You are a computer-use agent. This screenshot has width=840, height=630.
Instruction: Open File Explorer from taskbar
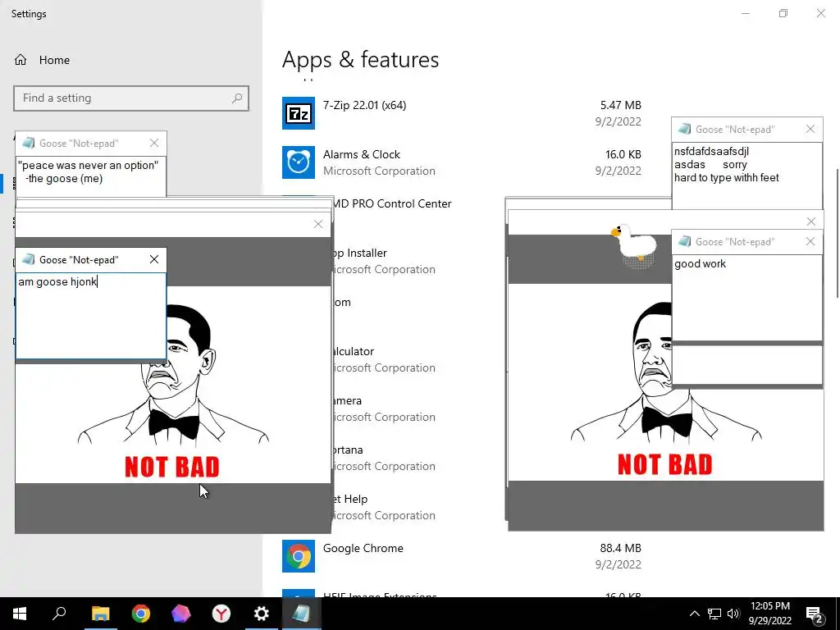tap(100, 614)
